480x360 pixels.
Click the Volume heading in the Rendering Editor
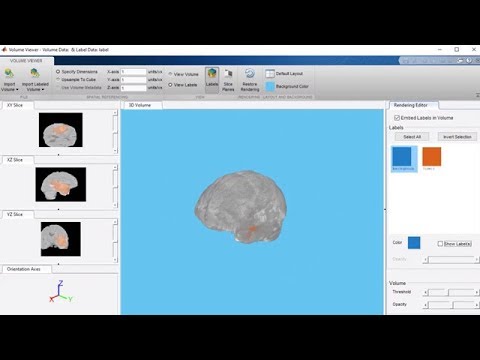pyautogui.click(x=397, y=283)
